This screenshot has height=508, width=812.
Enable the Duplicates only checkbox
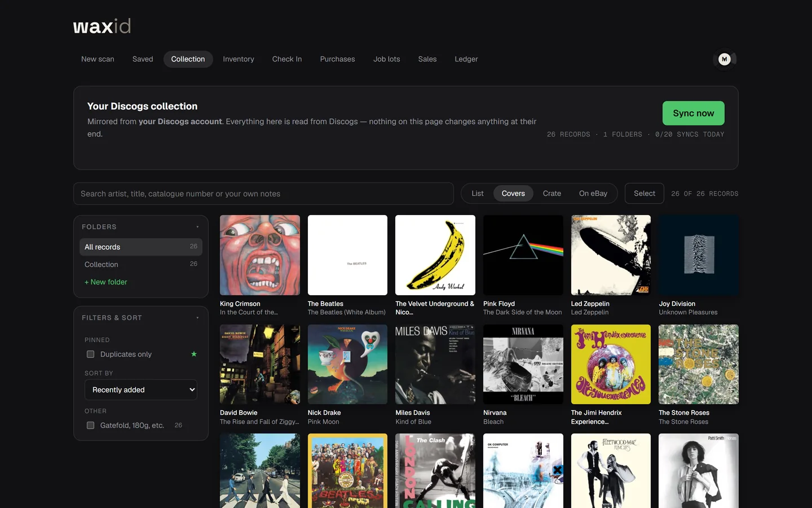tap(90, 354)
